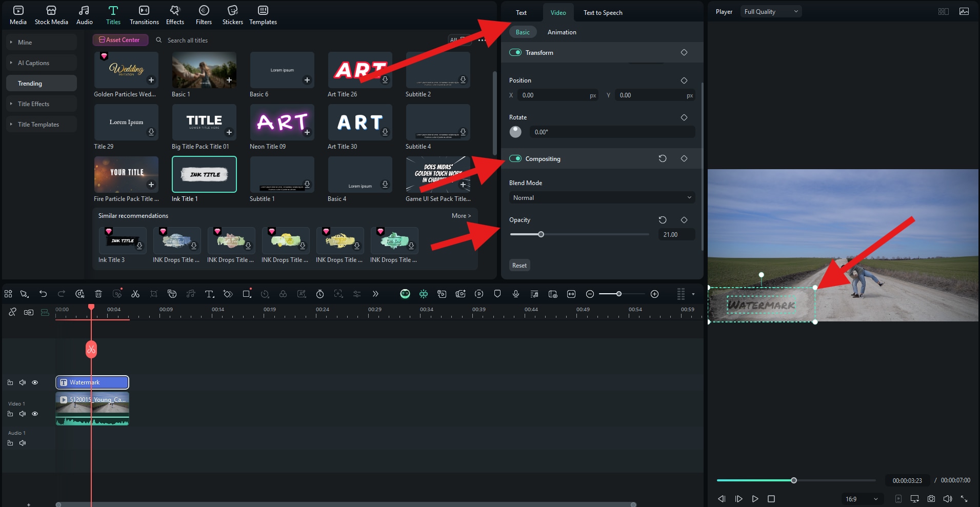Open the Stock Media tab
This screenshot has height=507, width=980.
pos(51,15)
